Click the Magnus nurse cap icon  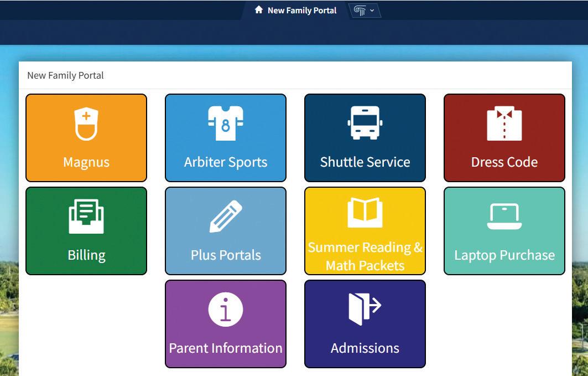pyautogui.click(x=86, y=124)
